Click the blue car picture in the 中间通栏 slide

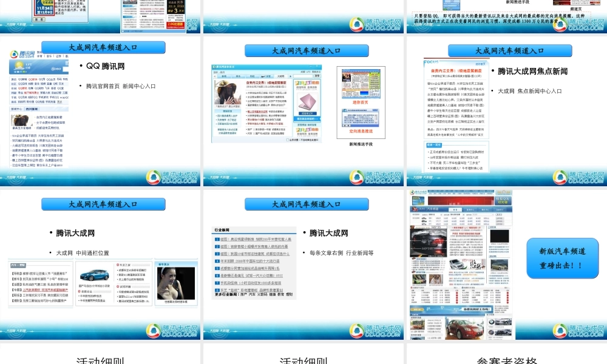click(95, 275)
